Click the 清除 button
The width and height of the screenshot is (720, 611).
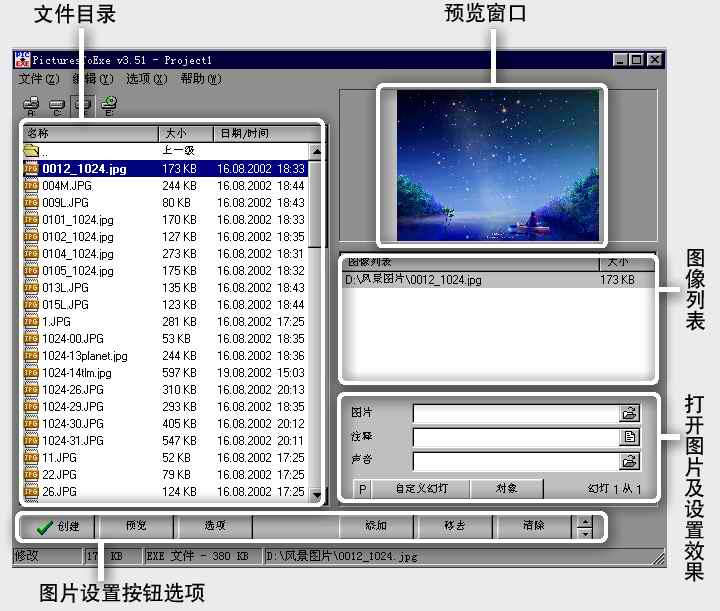point(533,527)
